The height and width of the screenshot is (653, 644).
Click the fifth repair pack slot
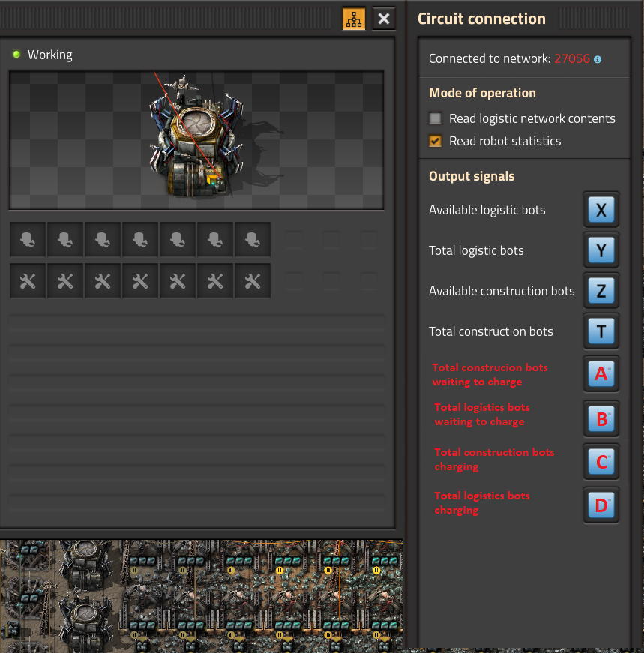tap(178, 281)
